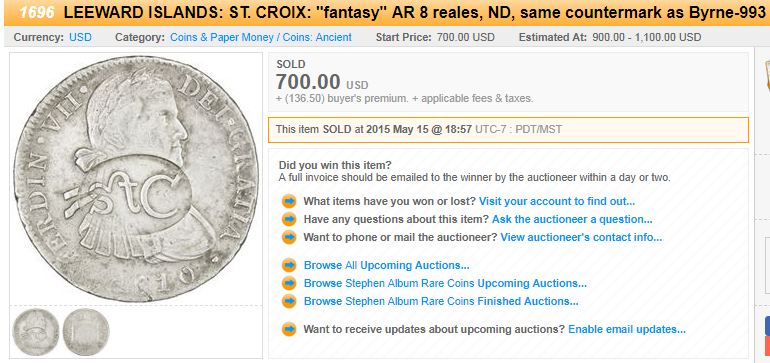This screenshot has height=363, width=770.
Task: Open Stephen Album Rare Coins Finished Auctions
Action: (x=441, y=301)
